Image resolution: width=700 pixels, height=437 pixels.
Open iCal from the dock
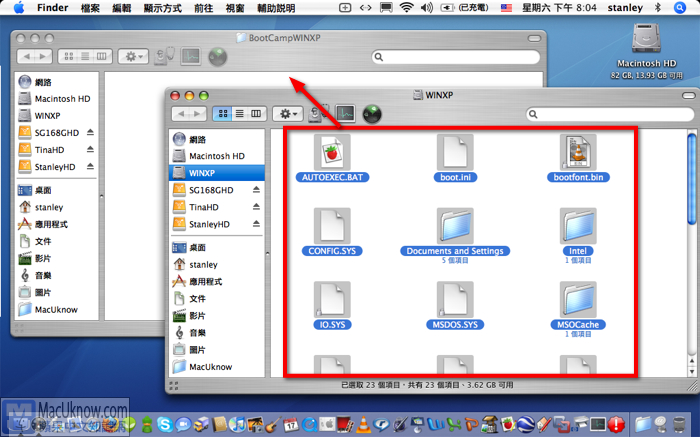pyautogui.click(x=291, y=424)
